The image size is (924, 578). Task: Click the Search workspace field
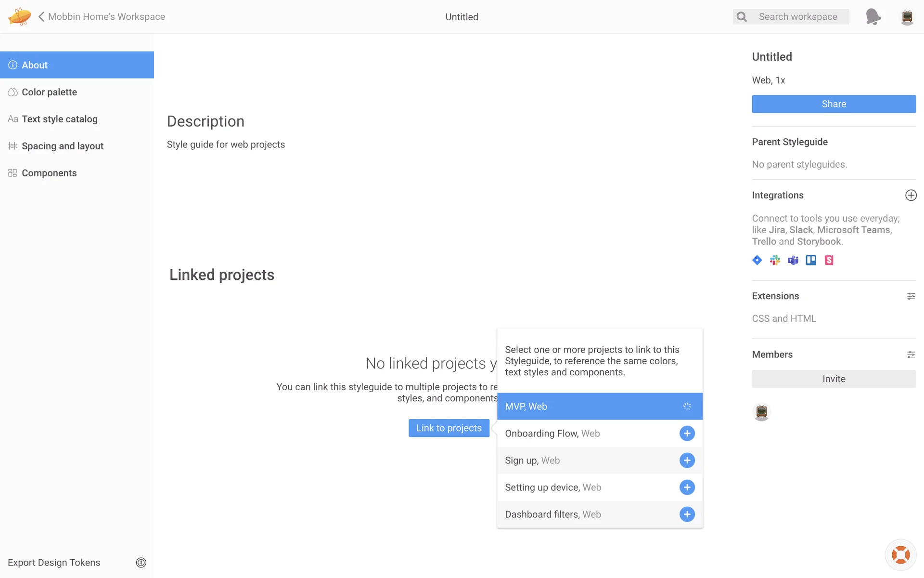tap(798, 17)
